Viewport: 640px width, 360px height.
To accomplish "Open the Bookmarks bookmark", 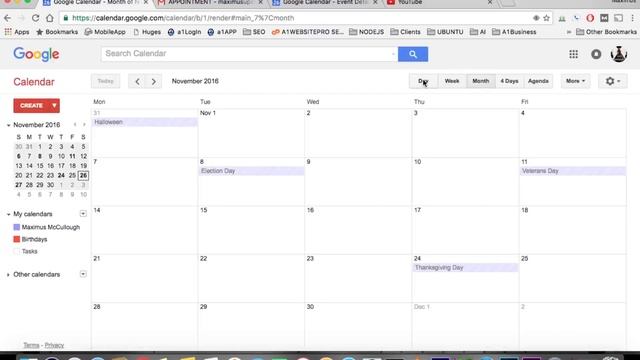I will point(57,32).
